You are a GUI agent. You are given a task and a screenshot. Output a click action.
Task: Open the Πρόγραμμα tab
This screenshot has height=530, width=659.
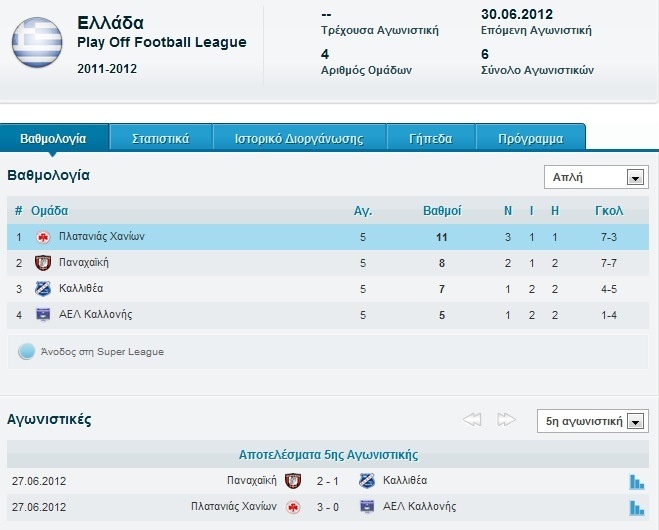(530, 138)
